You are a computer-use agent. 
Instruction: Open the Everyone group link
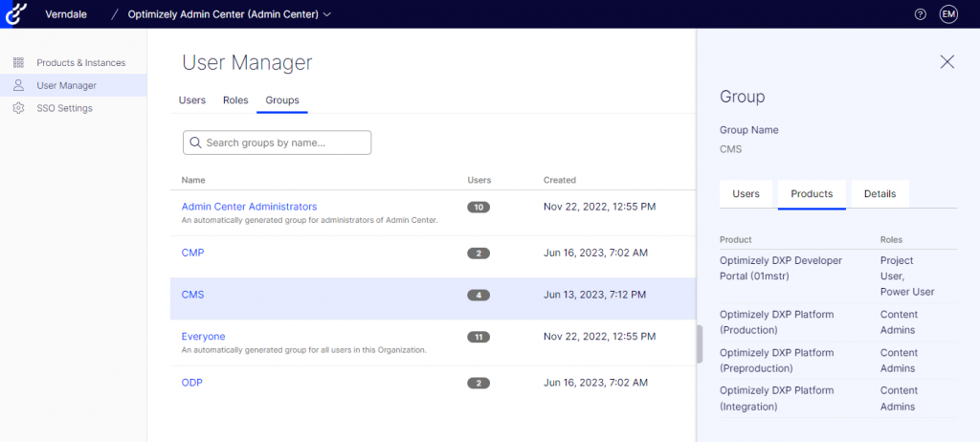[203, 337]
